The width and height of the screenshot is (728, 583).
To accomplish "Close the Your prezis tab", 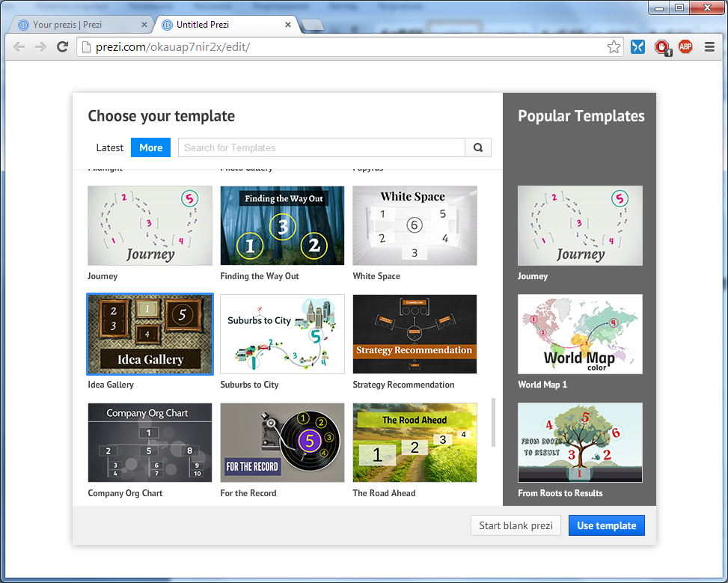I will (144, 25).
